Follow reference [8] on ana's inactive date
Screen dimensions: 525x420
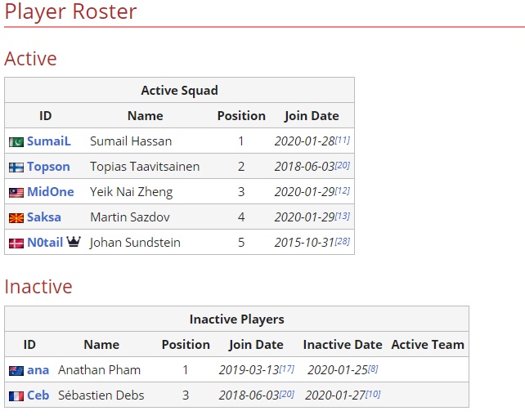374,369
